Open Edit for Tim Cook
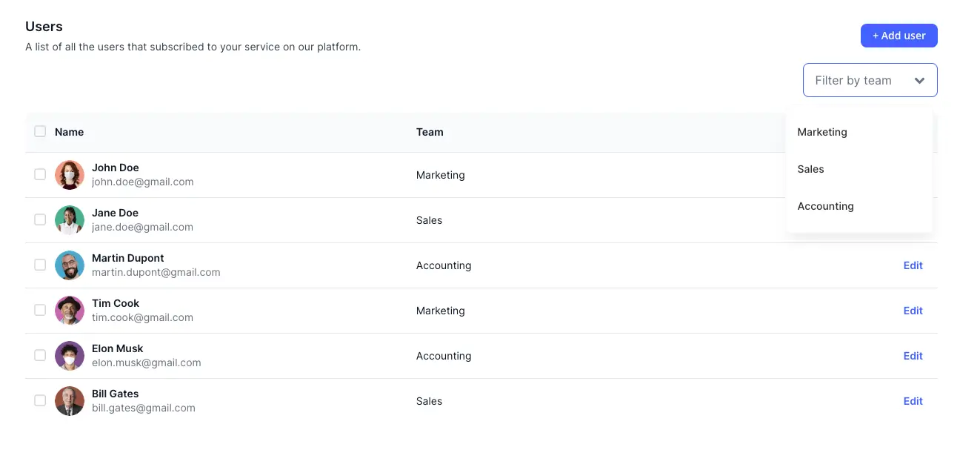Screen dimensions: 980x470 click(x=913, y=311)
